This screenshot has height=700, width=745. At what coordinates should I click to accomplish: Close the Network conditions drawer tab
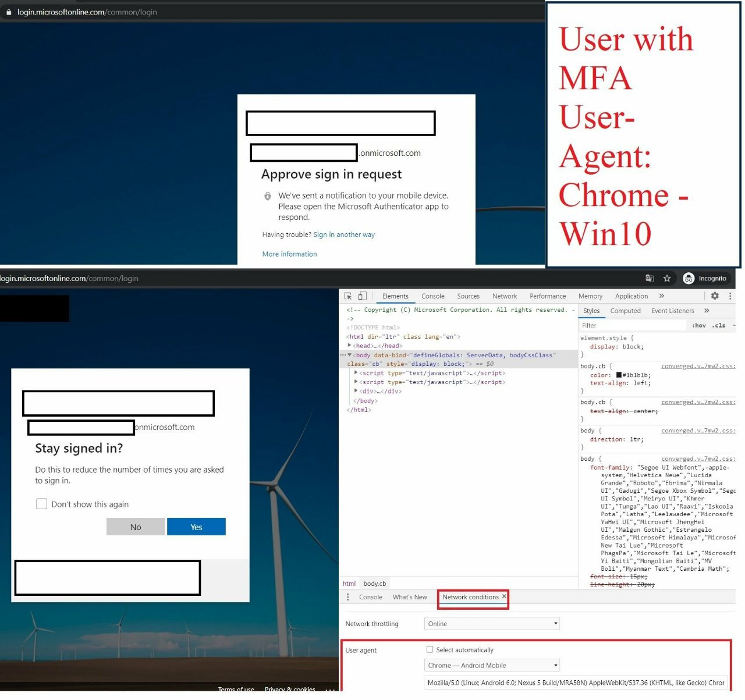[504, 597]
